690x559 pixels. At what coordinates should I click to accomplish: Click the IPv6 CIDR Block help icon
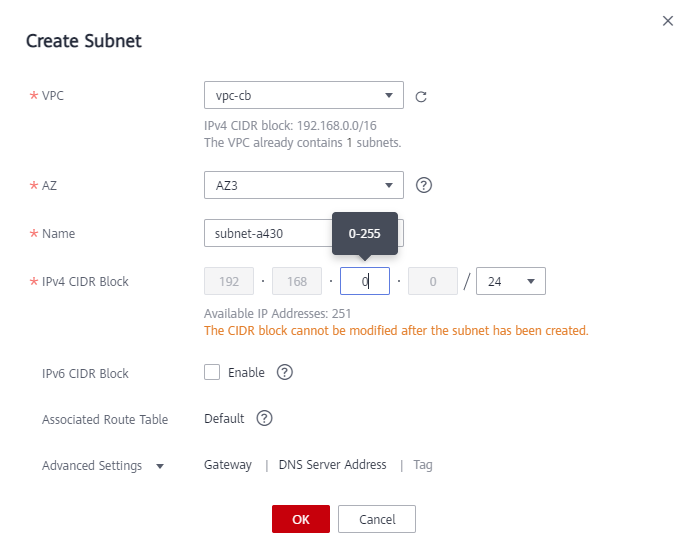click(284, 372)
